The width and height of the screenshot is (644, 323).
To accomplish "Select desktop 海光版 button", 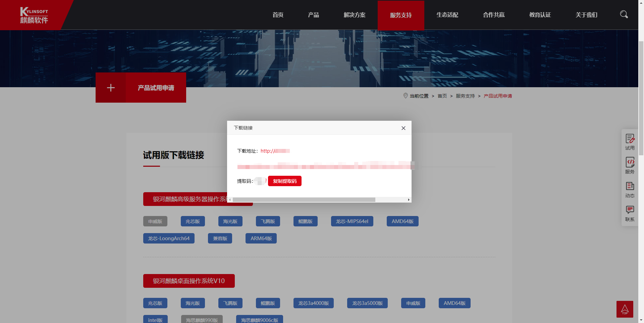I will click(x=193, y=303).
